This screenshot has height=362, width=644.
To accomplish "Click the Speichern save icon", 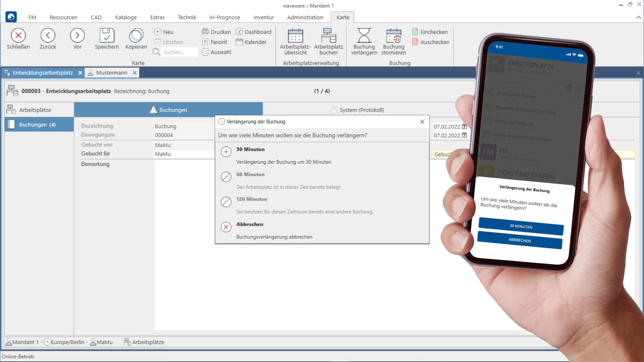I will [107, 36].
